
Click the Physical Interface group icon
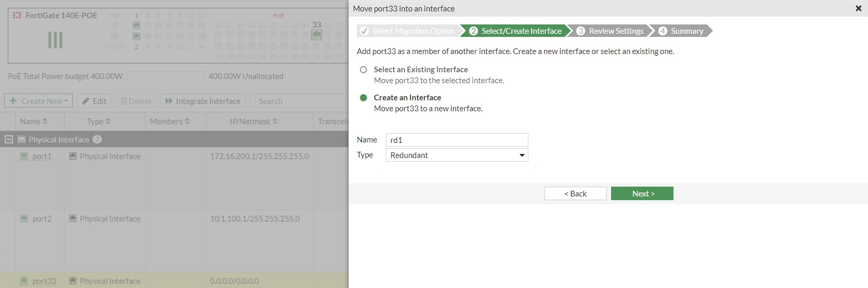click(22, 139)
